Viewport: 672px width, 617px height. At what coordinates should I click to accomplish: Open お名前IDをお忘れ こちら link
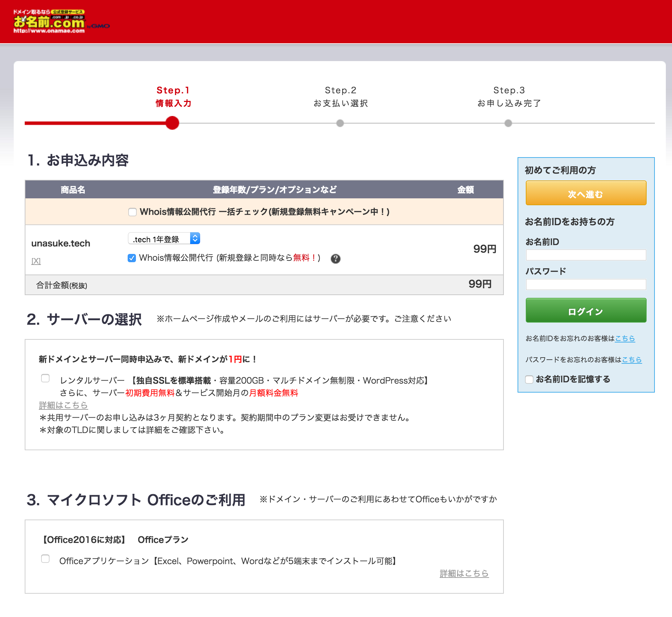pos(625,338)
